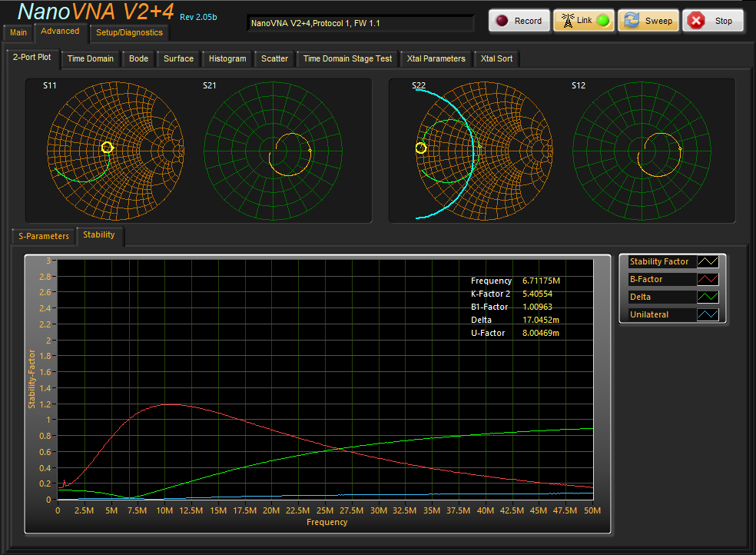Click the yellow marker circle on S11 chart
This screenshot has width=756, height=555.
pos(107,148)
